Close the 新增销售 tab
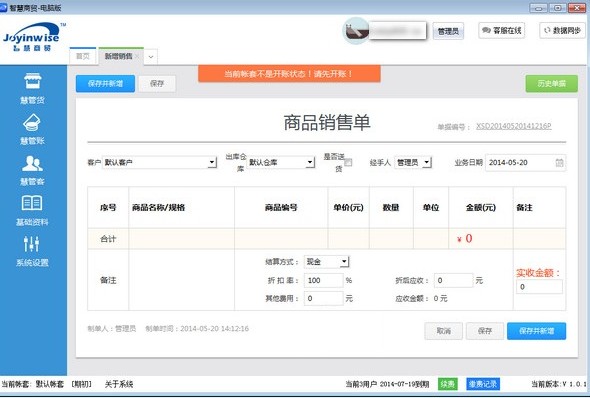590x398 pixels. (x=137, y=56)
